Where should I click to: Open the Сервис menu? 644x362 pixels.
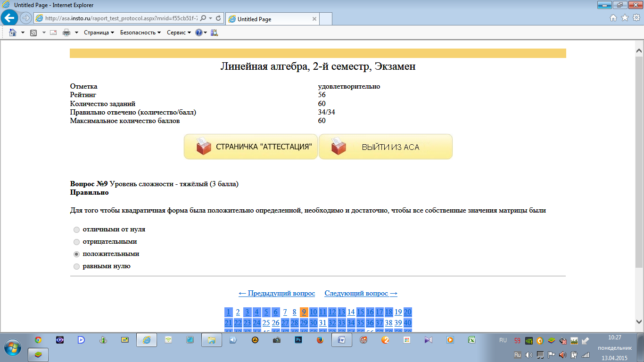click(179, 33)
